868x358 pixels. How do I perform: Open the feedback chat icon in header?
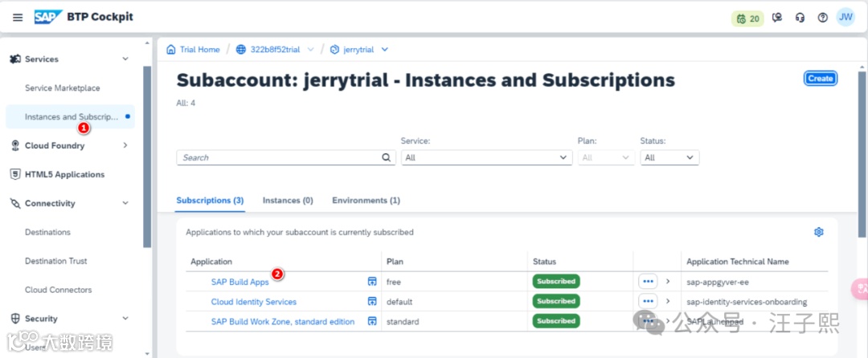778,18
